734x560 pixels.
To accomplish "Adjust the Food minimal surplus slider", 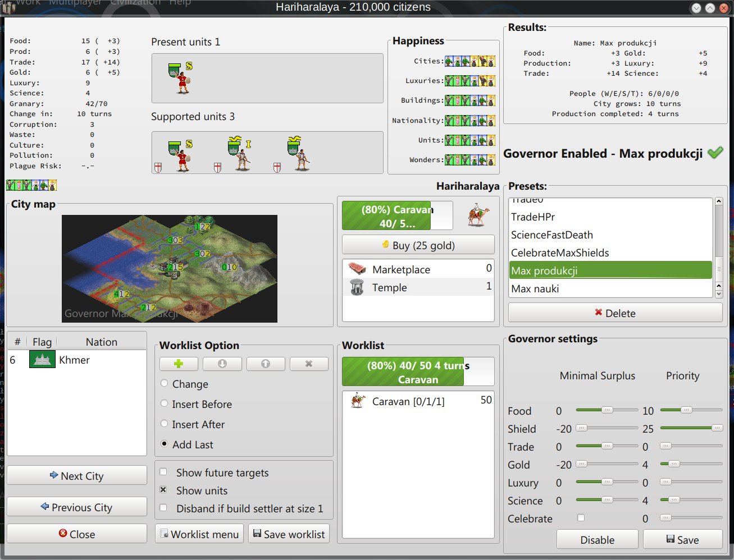I will coord(607,410).
